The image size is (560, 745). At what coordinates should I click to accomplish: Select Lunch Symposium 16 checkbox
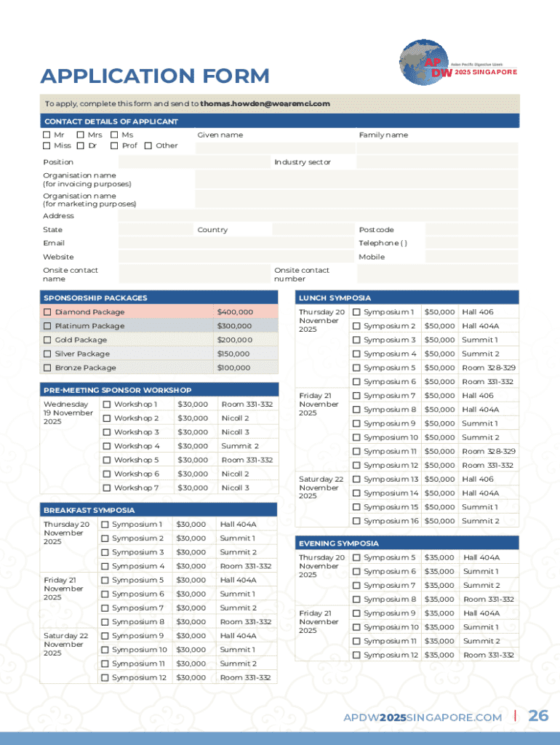tap(356, 521)
